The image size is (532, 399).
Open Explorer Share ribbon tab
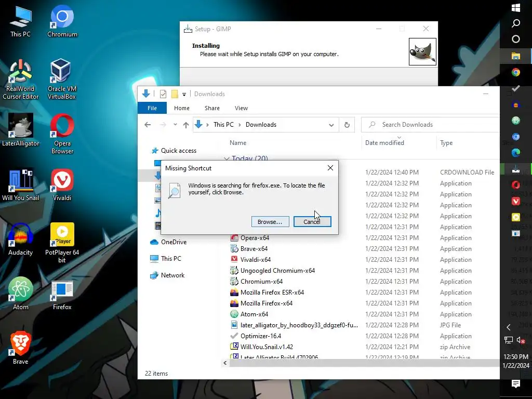[212, 108]
